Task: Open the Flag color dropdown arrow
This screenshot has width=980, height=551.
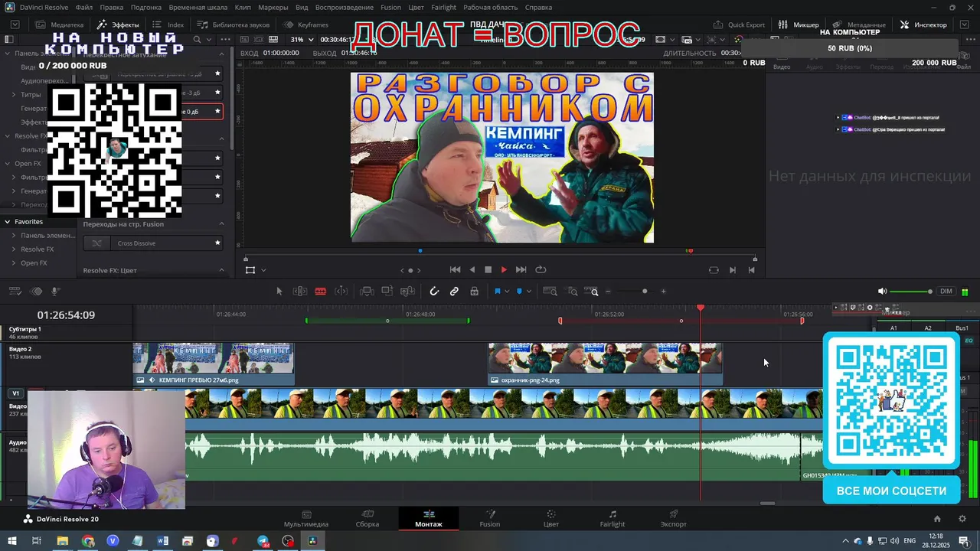Action: pyautogui.click(x=507, y=292)
